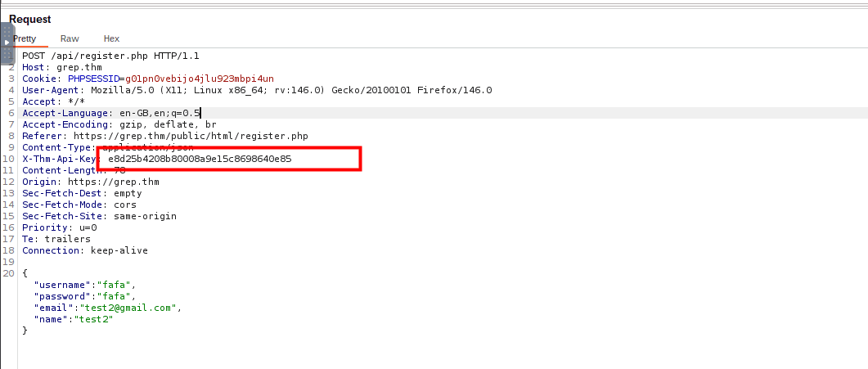Switch to the Hex view tab
This screenshot has height=369, width=868.
tap(111, 38)
